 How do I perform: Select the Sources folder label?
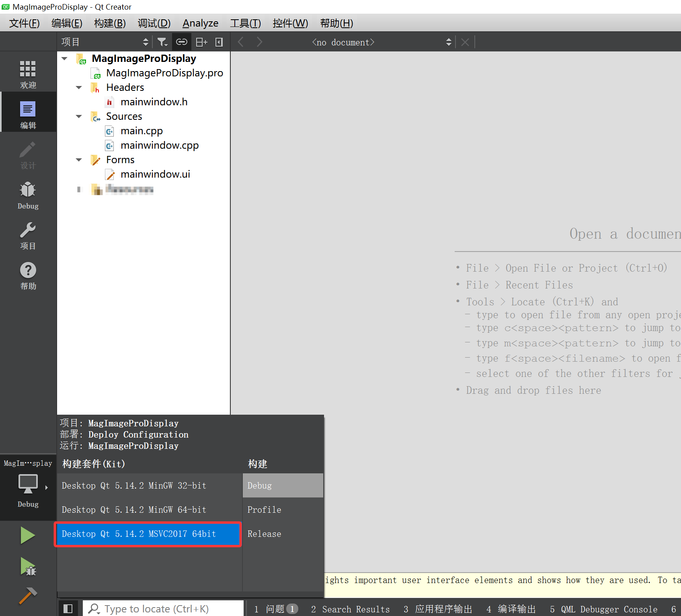tap(124, 117)
